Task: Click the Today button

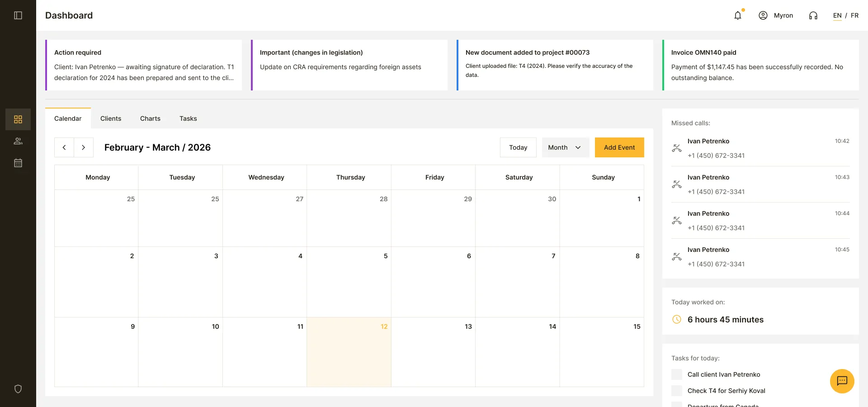Action: point(518,147)
